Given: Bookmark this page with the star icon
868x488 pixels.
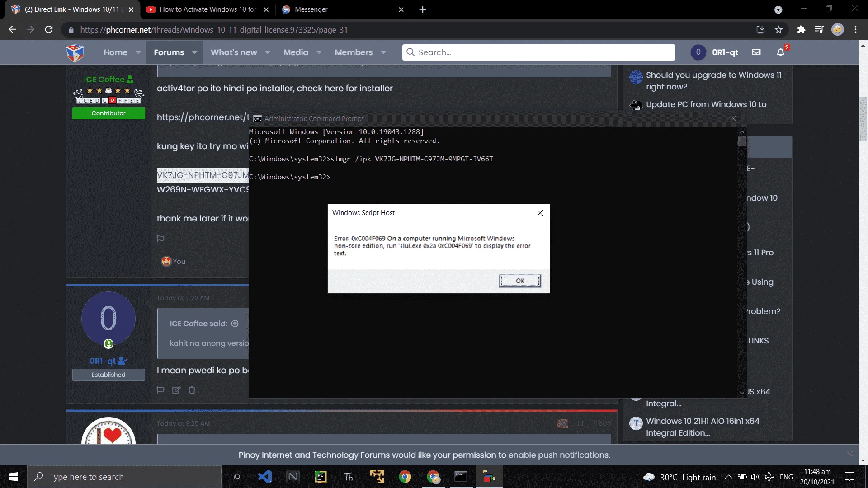Looking at the screenshot, I should click(x=778, y=30).
